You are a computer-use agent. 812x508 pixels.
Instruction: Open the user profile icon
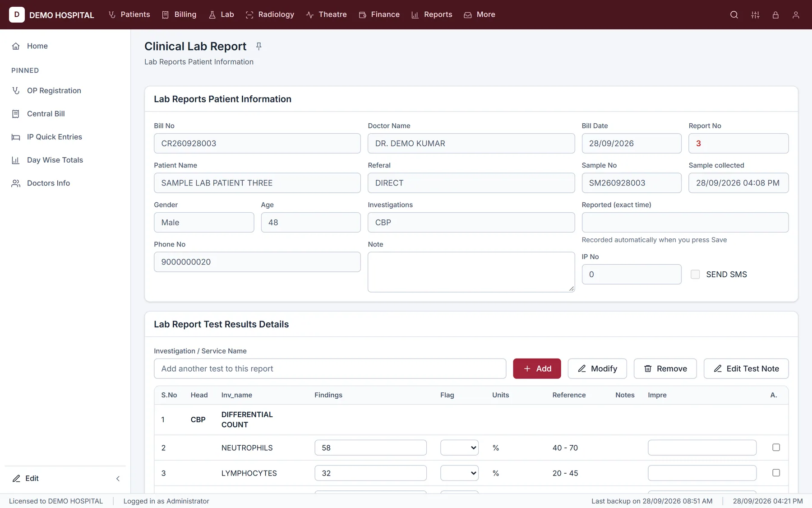click(x=796, y=15)
